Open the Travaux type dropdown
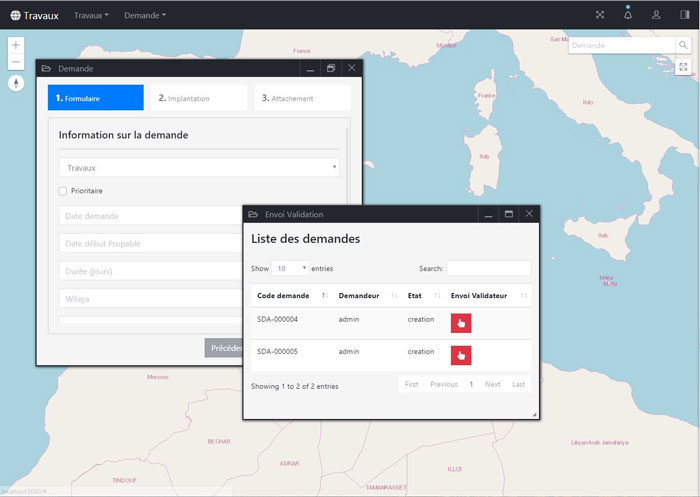700x497 pixels. [199, 168]
